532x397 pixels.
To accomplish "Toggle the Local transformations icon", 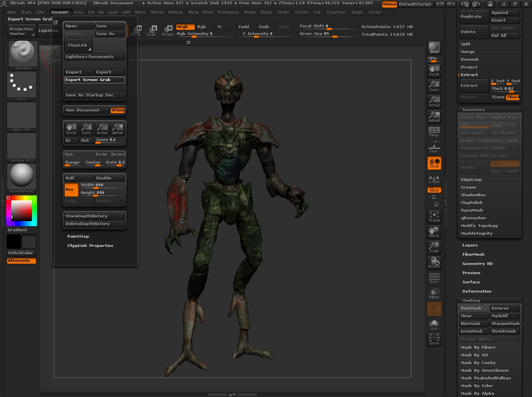I will coord(434,163).
